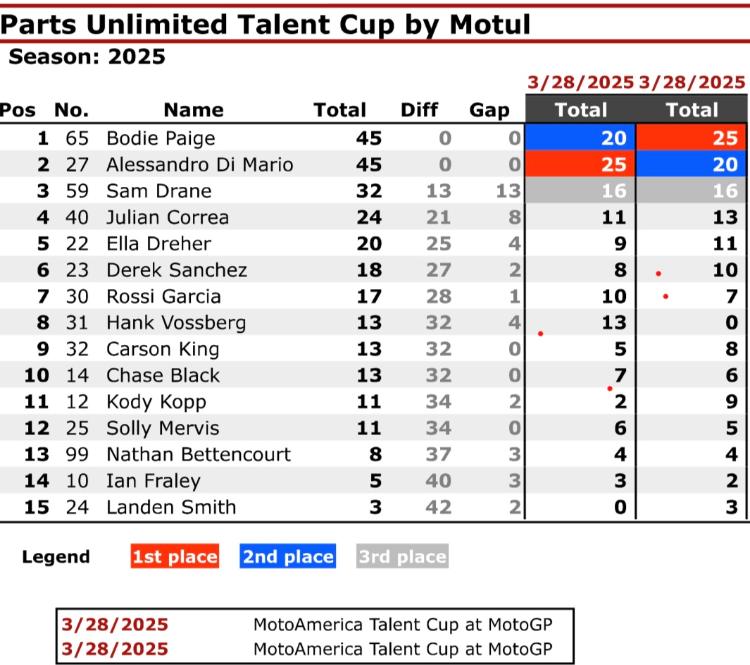This screenshot has width=750, height=665.
Task: Select the gray "3rd place" legend swatch
Action: pyautogui.click(x=401, y=557)
